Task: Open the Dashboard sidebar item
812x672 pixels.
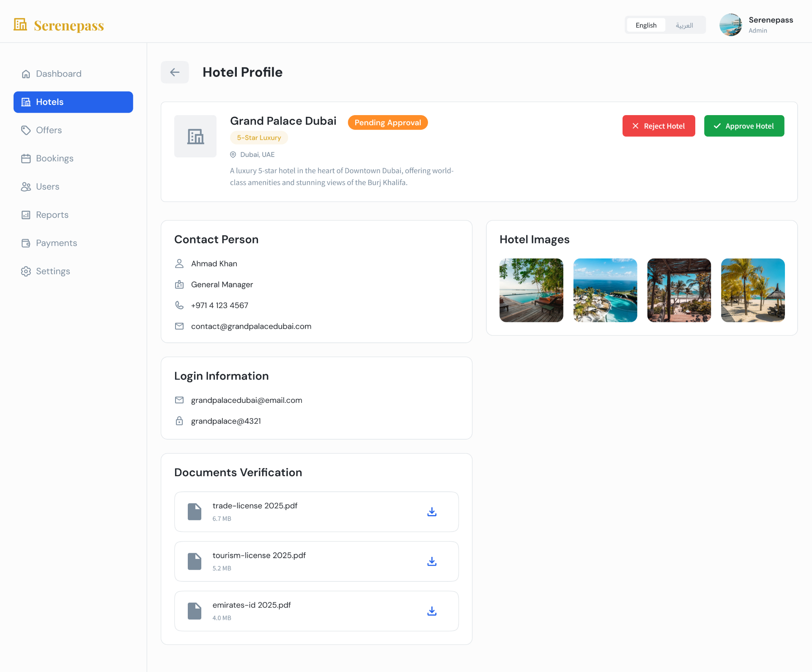Action: (73, 74)
